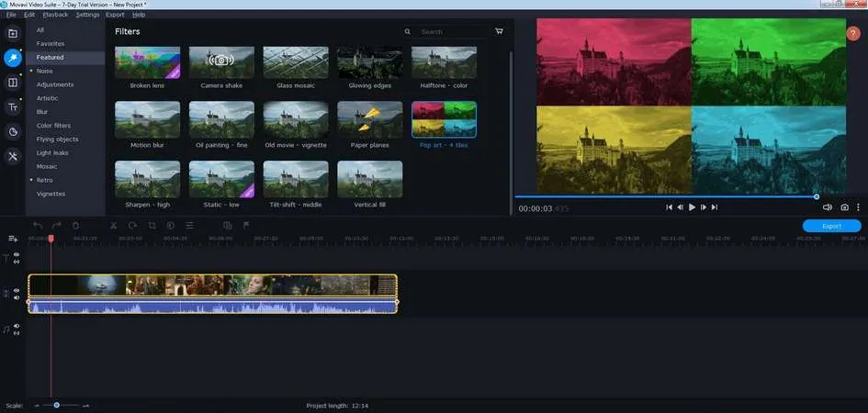Toggle link icon of audio track

17,333
